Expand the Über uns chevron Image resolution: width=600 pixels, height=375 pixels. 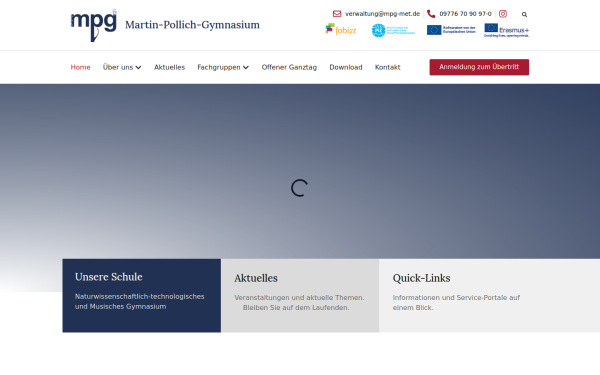point(138,68)
